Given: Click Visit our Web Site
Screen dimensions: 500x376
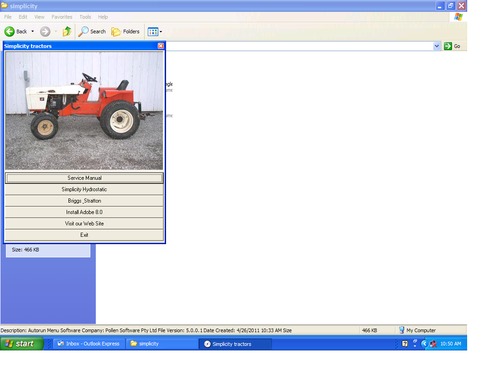Looking at the screenshot, I should pos(84,223).
